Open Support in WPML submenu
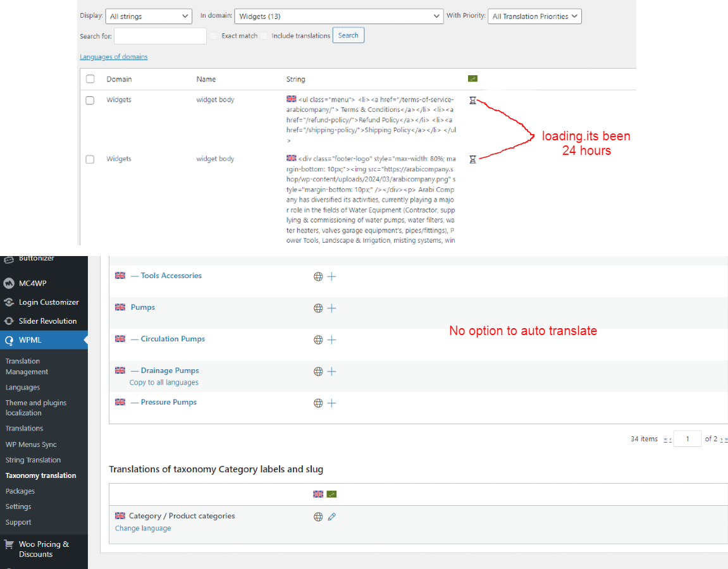This screenshot has height=569, width=728. click(18, 522)
